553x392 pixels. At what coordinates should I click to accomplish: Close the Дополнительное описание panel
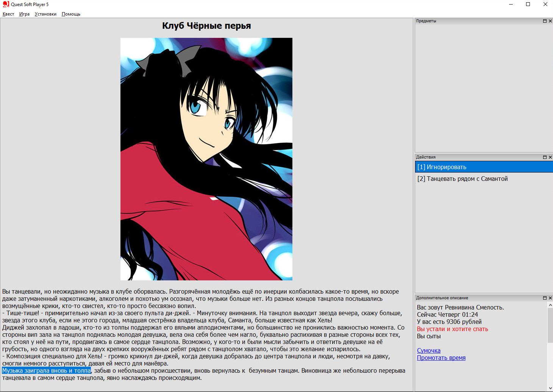pyautogui.click(x=550, y=298)
